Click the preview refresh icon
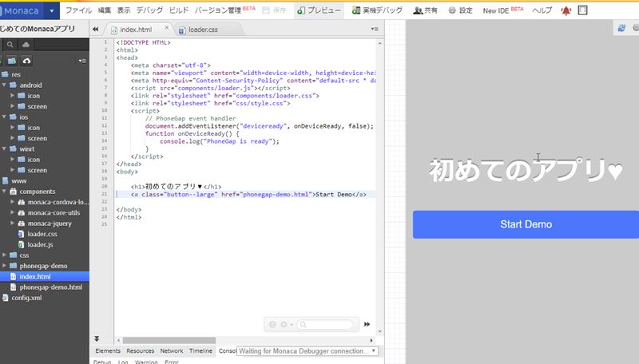 pyautogui.click(x=621, y=28)
